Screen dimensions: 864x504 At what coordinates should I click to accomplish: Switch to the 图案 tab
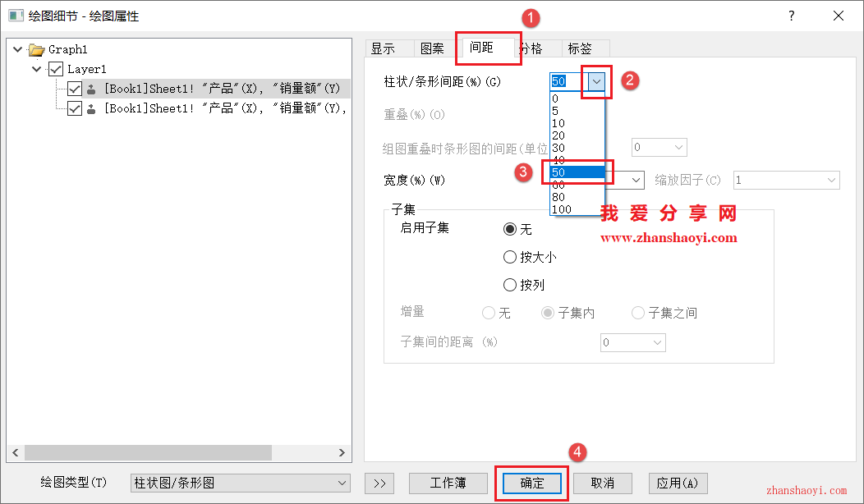[x=432, y=48]
